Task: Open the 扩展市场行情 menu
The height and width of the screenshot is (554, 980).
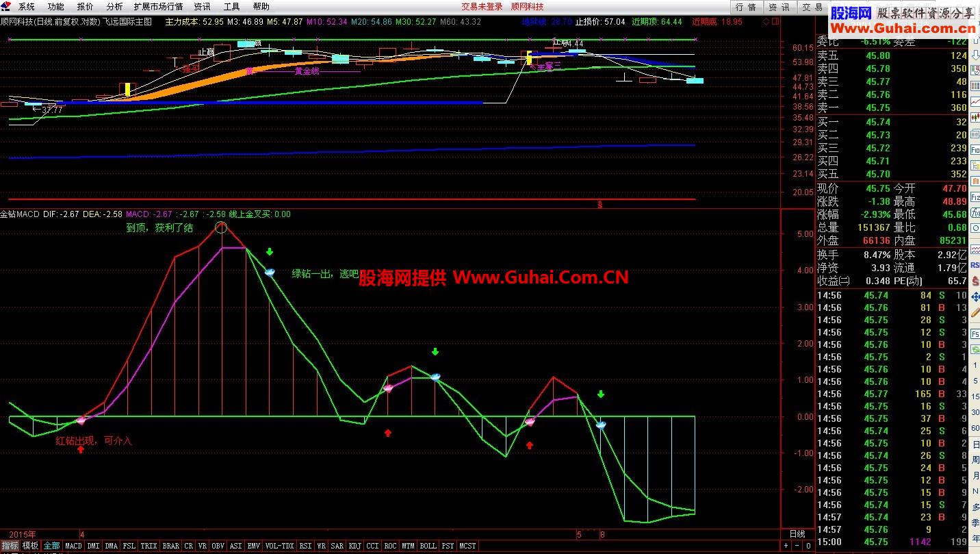Action: click(158, 6)
